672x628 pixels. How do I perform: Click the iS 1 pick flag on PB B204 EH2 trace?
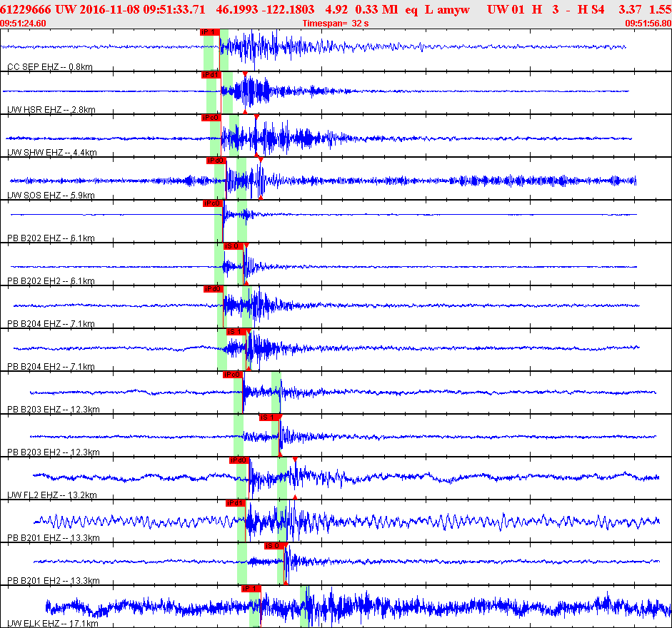click(x=236, y=332)
